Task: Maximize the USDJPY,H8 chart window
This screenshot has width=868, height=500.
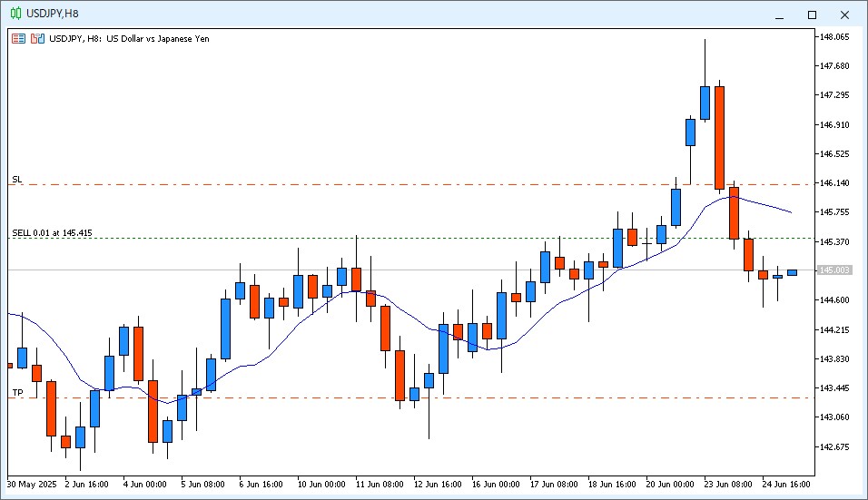Action: pos(812,15)
